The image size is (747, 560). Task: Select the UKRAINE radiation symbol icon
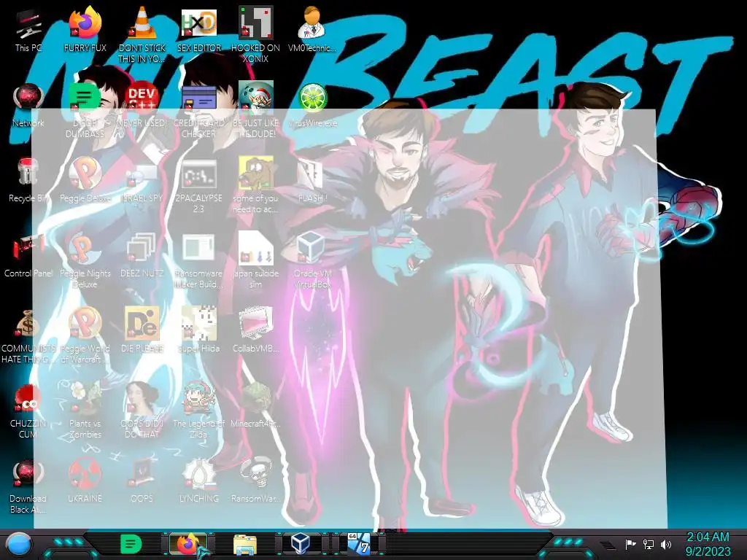click(x=85, y=481)
